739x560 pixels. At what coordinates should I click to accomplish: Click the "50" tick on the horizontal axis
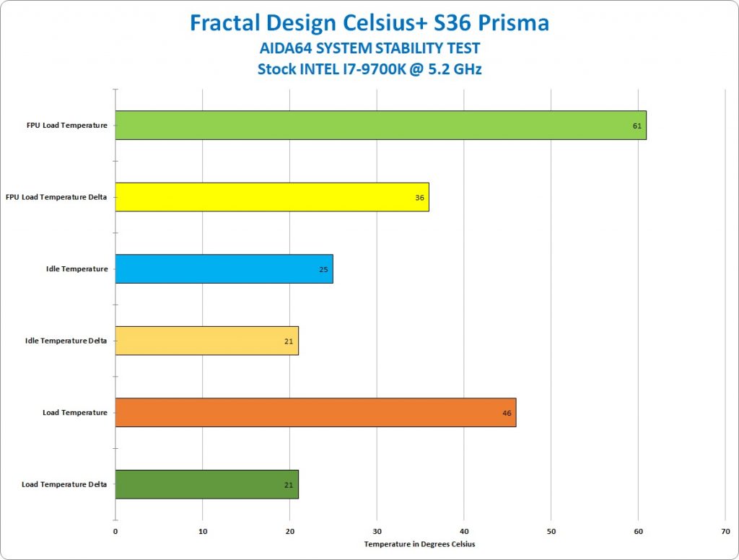(x=551, y=531)
